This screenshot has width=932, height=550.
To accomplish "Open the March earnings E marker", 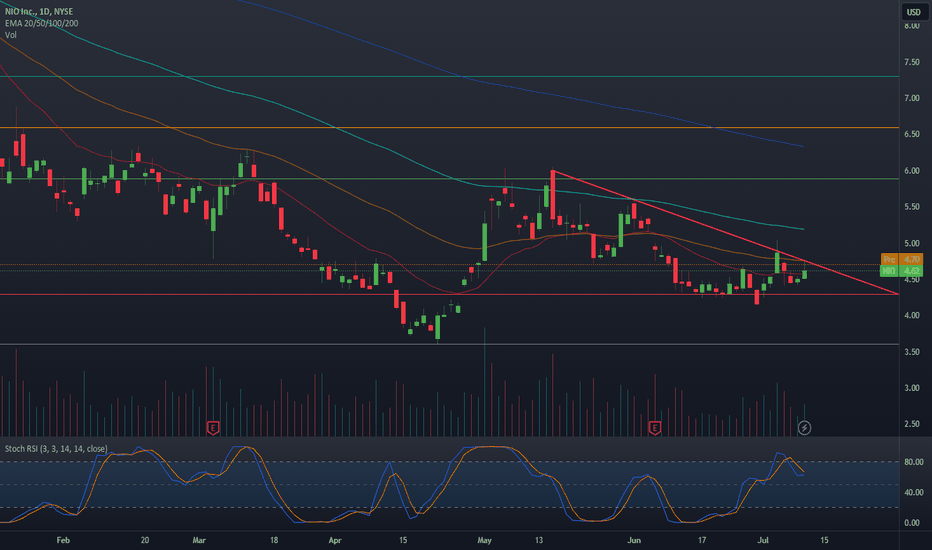I will pos(213,428).
